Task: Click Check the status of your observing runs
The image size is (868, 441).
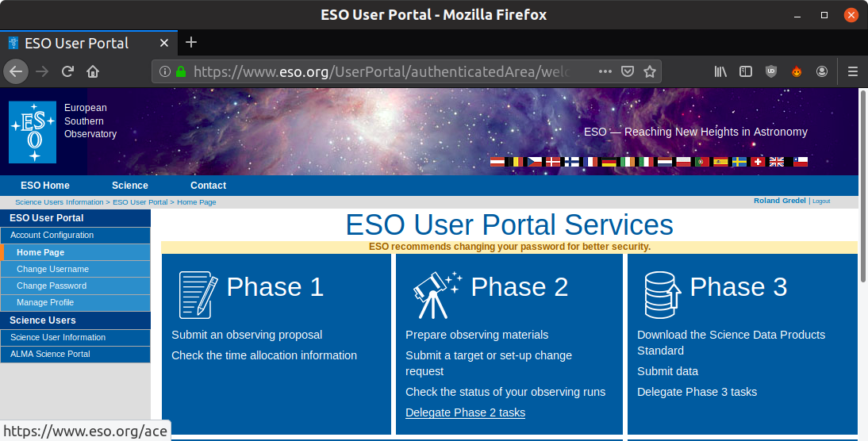Action: tap(505, 392)
